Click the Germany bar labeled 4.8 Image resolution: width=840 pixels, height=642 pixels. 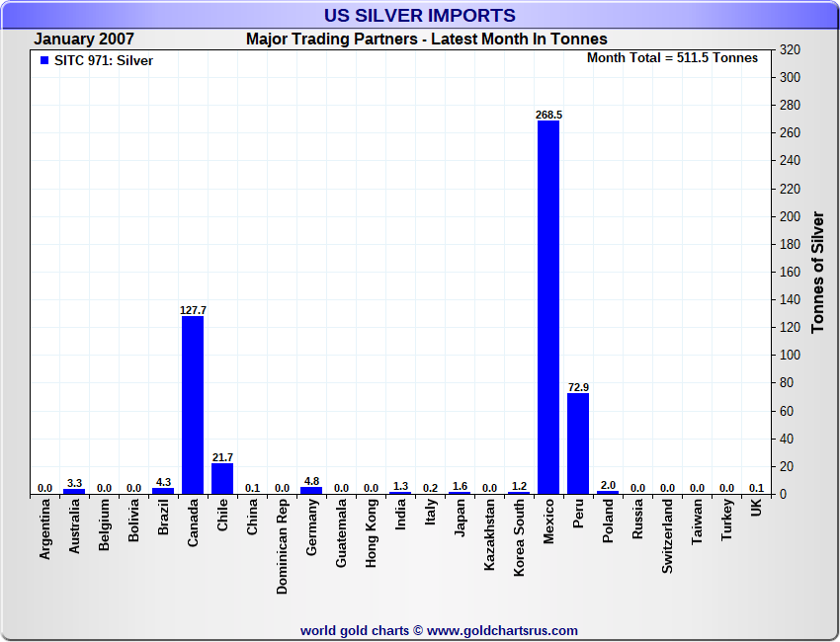311,491
